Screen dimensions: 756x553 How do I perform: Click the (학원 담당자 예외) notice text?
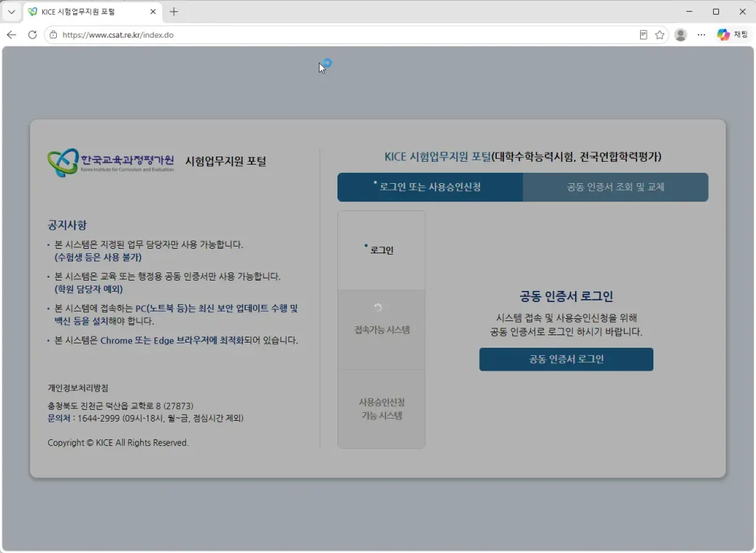pos(89,289)
